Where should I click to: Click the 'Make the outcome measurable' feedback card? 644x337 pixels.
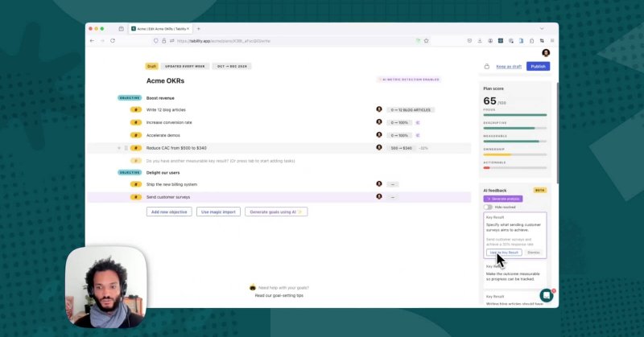point(515,273)
